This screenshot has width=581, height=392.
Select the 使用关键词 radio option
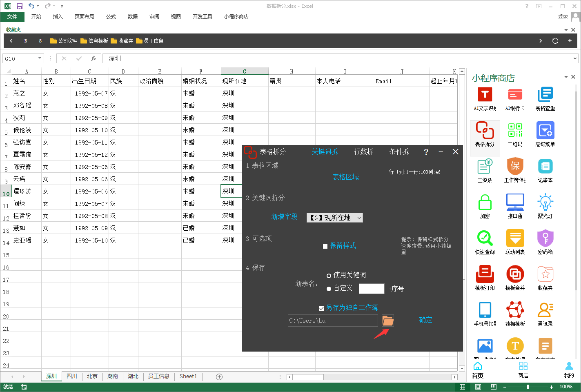329,276
